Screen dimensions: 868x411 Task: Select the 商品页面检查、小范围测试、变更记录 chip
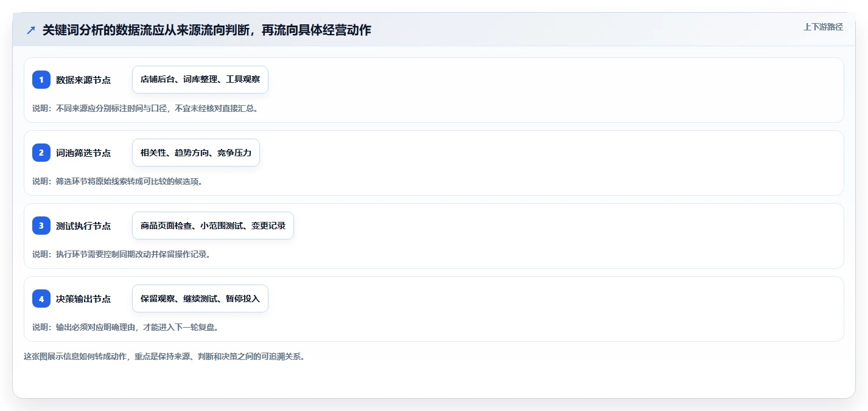coord(213,226)
